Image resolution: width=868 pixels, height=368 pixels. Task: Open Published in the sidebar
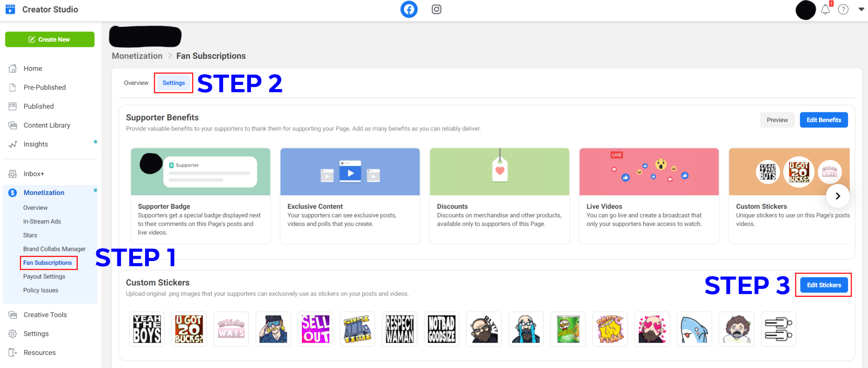pos(39,106)
